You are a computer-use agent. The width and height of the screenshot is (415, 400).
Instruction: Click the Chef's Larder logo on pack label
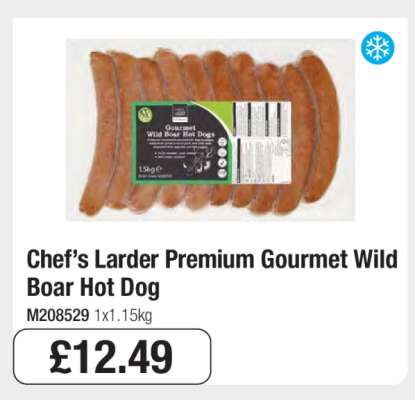click(x=178, y=112)
